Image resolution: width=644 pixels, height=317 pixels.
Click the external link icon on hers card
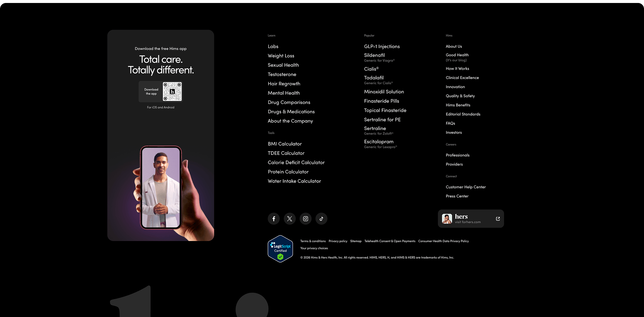(x=498, y=219)
